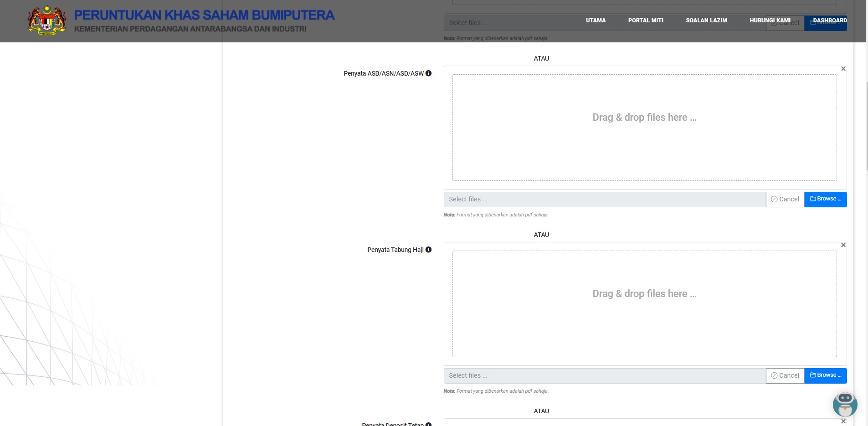Close the Penyata Deposit Tetap upload preview
Screen dimensions: 868x426
(x=843, y=421)
